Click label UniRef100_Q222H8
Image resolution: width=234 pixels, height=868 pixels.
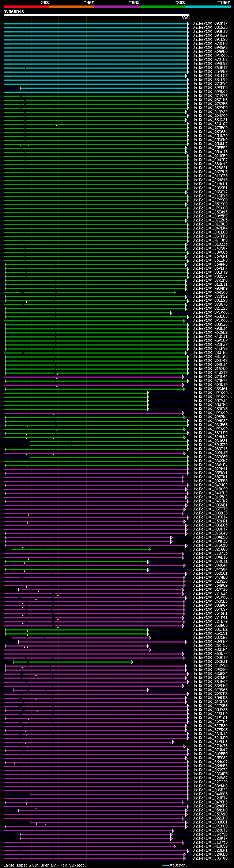coord(210,818)
